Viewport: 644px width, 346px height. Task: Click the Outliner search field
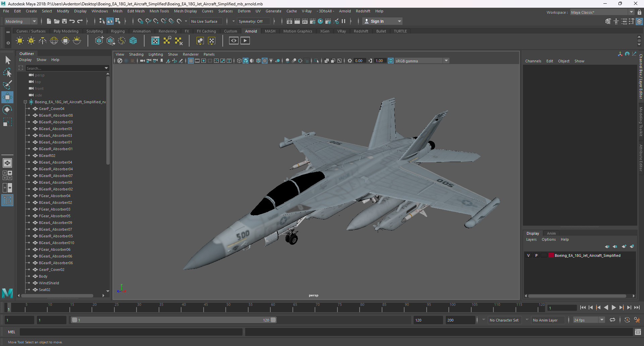(x=65, y=68)
